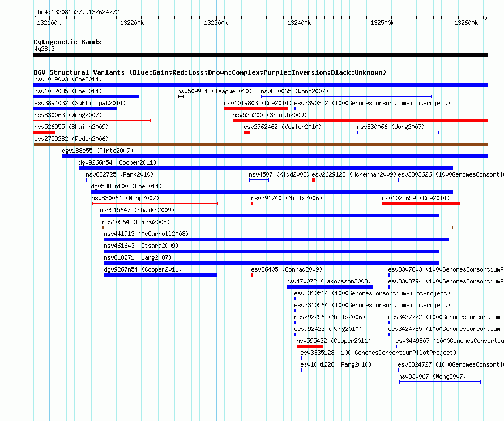Click the 132300k ruler tick label
Image resolution: width=504 pixels, height=421 pixels.
coord(216,23)
